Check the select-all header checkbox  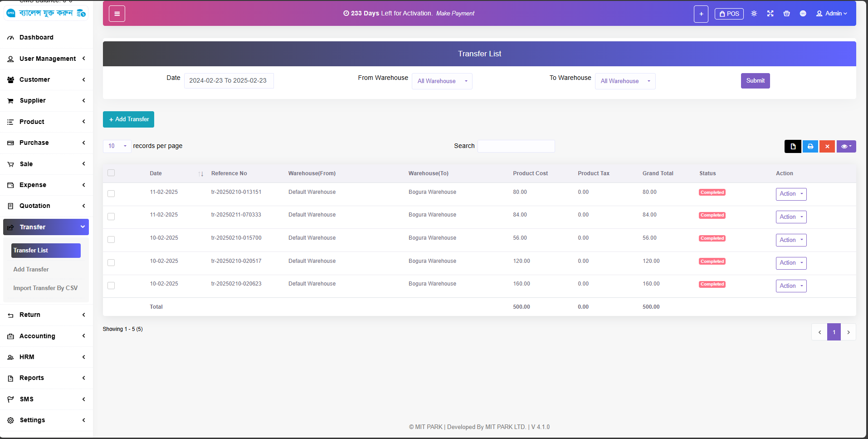(111, 173)
